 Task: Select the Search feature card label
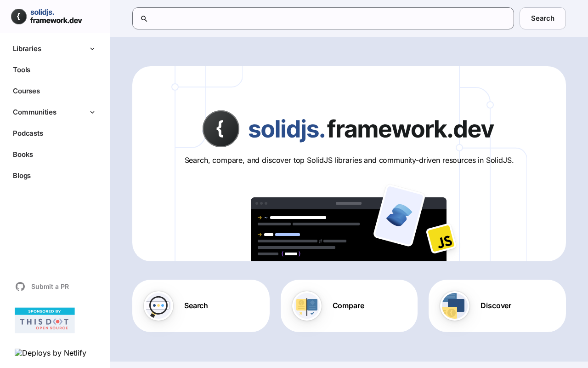pos(196,306)
